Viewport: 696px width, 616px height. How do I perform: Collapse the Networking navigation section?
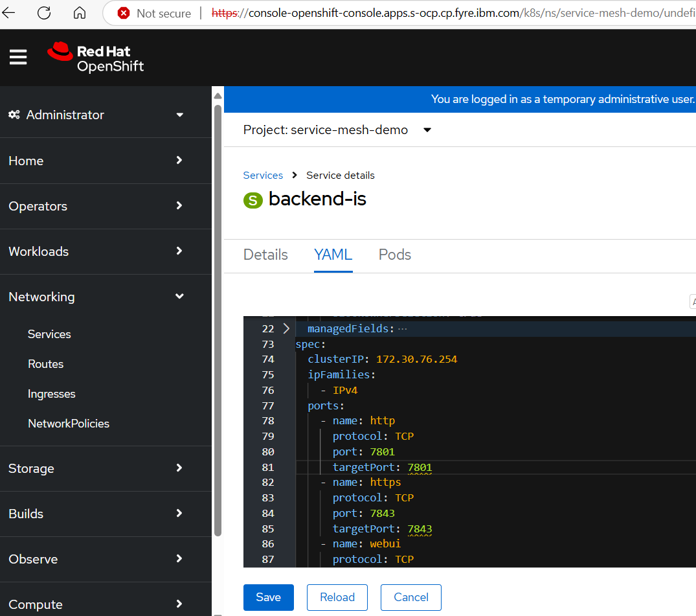(96, 297)
